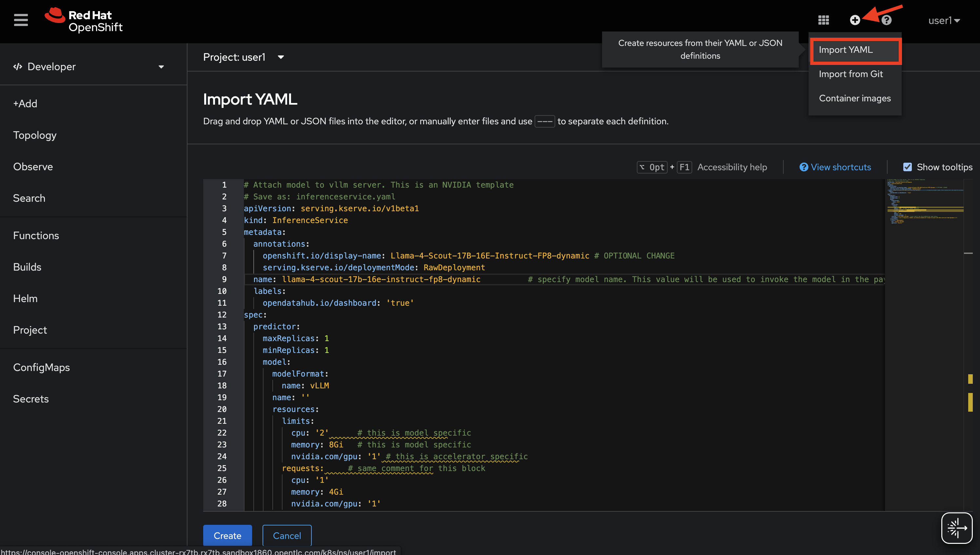The width and height of the screenshot is (980, 555).
Task: Choose Container images menu entry
Action: (855, 98)
